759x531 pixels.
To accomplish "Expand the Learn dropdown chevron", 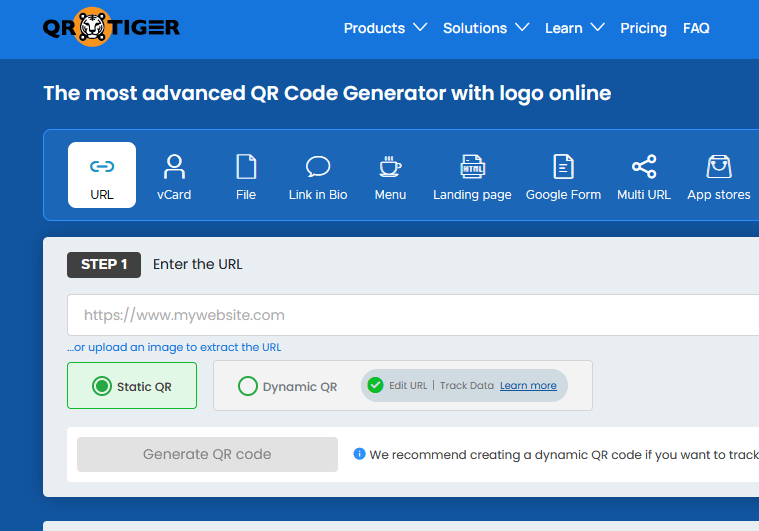I will pos(598,27).
